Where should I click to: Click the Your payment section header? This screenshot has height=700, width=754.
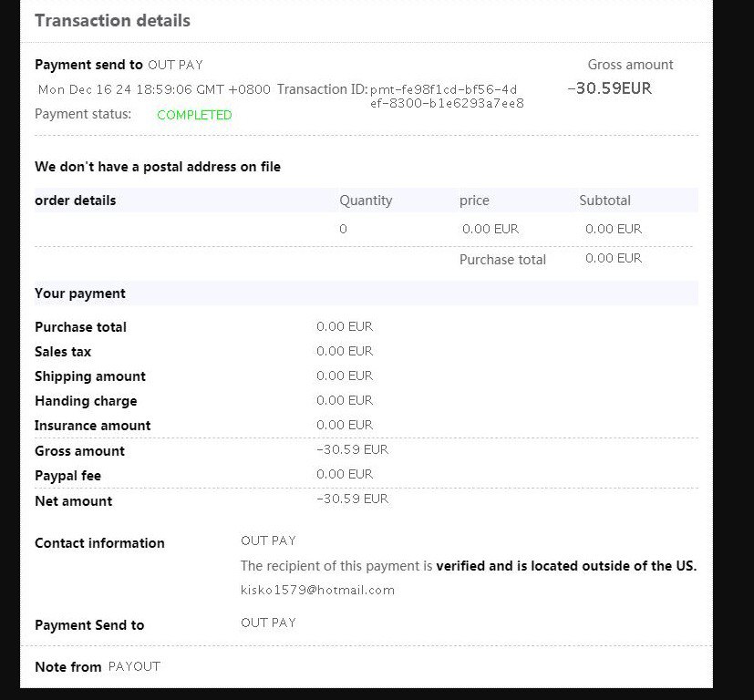click(x=80, y=293)
